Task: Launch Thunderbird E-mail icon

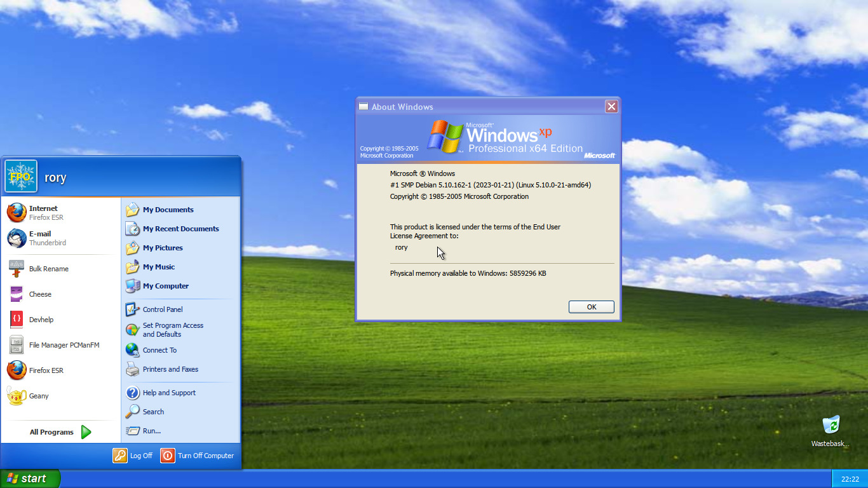Action: (17, 238)
